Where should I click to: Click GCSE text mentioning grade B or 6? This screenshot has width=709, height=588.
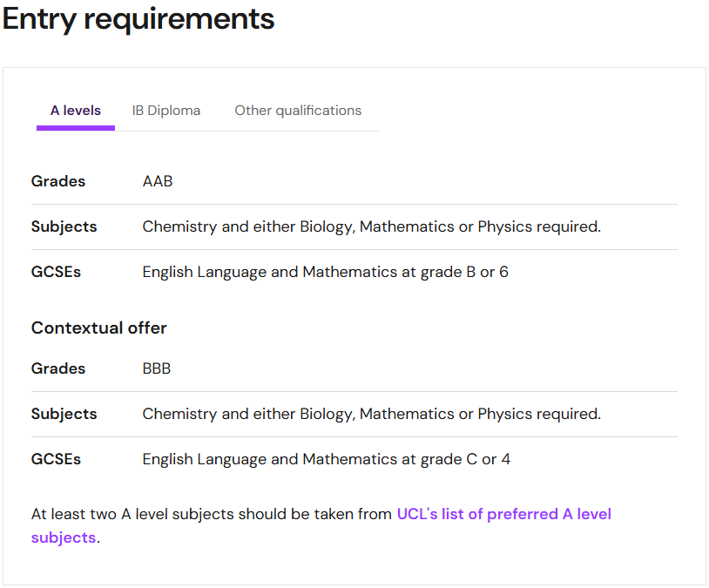[326, 272]
